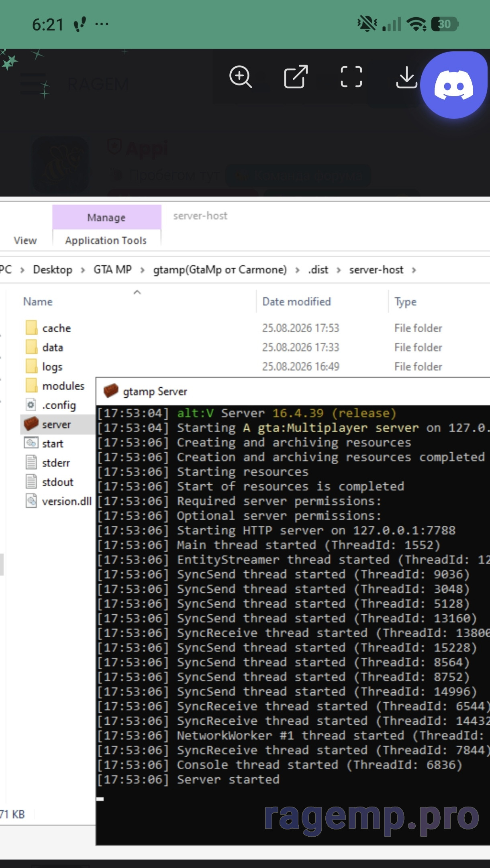
Task: Tap the zoom-in magnifier icon
Action: [241, 77]
